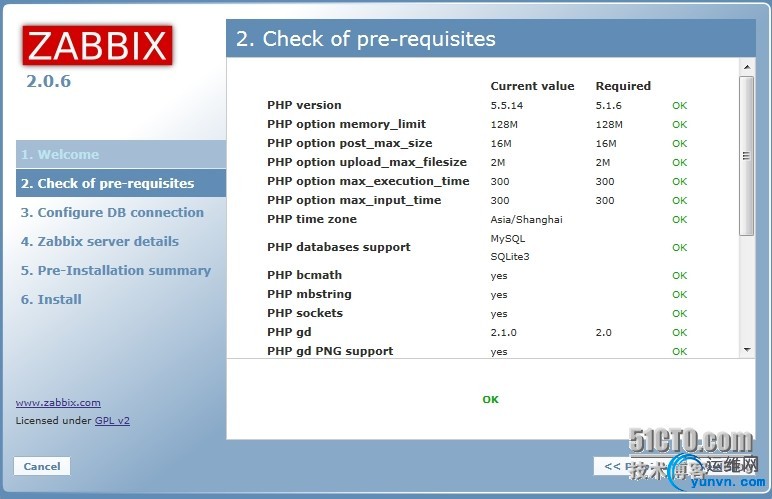Click the SQLite3 value
The height and width of the screenshot is (499, 772).
point(510,257)
